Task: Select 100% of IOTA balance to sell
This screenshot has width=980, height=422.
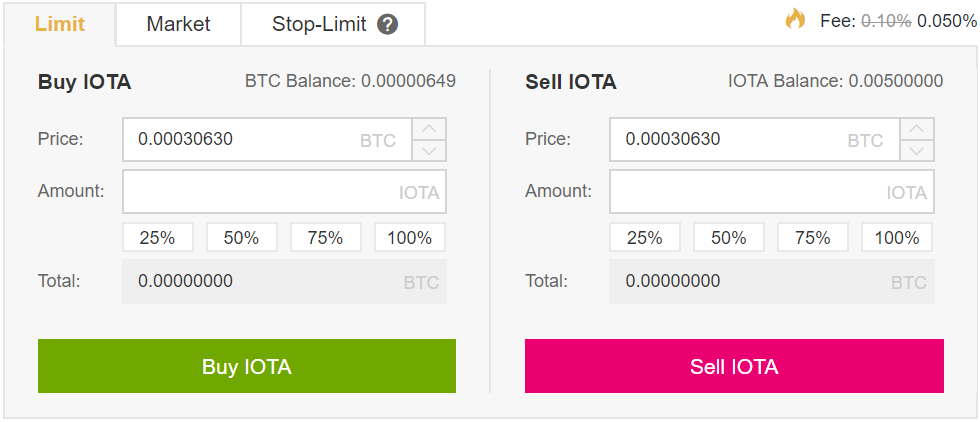Action: tap(897, 238)
